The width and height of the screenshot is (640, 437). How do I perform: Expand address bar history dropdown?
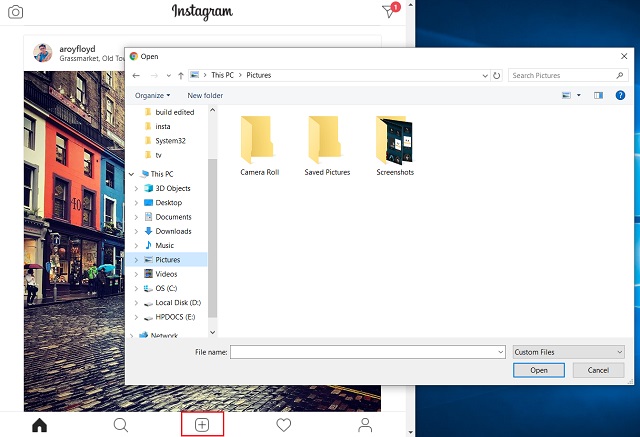pyautogui.click(x=485, y=75)
